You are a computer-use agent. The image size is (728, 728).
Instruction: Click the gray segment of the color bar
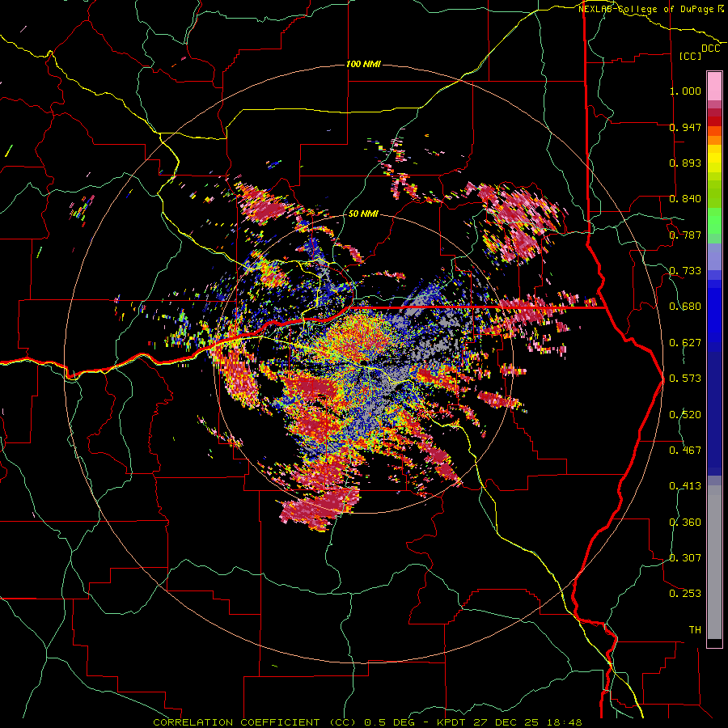[x=714, y=562]
